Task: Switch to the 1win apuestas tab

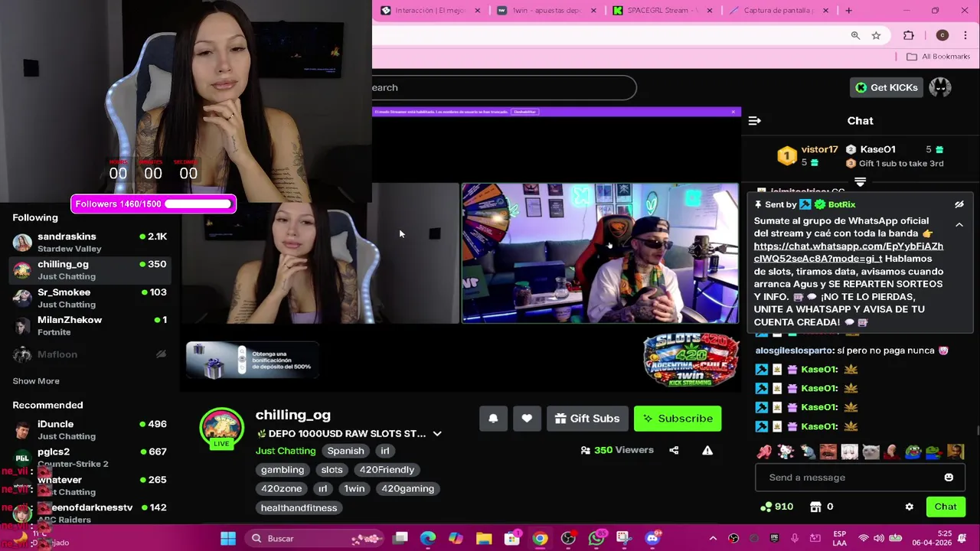Action: coord(546,11)
